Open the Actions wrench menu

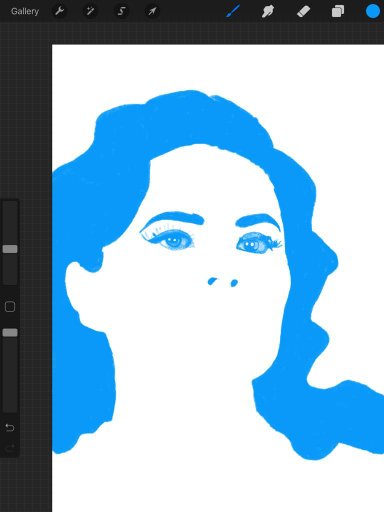point(59,12)
